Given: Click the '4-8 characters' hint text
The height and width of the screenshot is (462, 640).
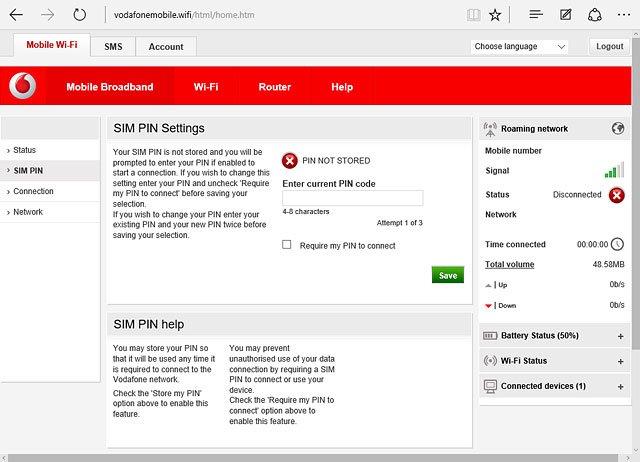Looking at the screenshot, I should point(306,212).
